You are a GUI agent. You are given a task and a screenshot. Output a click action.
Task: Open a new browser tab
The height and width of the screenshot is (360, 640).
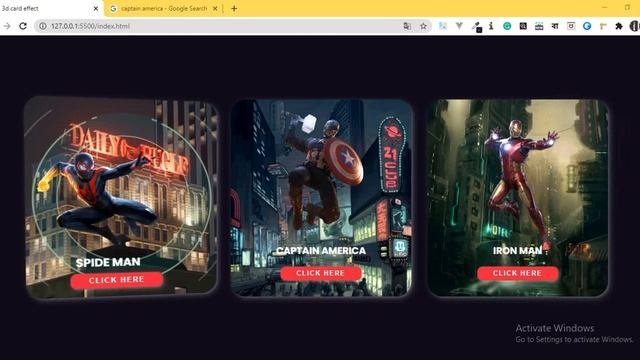234,9
